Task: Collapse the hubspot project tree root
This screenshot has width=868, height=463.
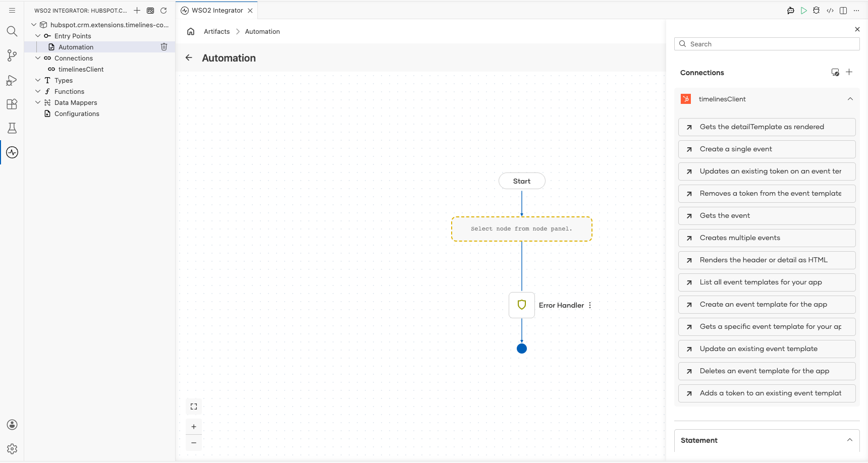Action: click(34, 25)
